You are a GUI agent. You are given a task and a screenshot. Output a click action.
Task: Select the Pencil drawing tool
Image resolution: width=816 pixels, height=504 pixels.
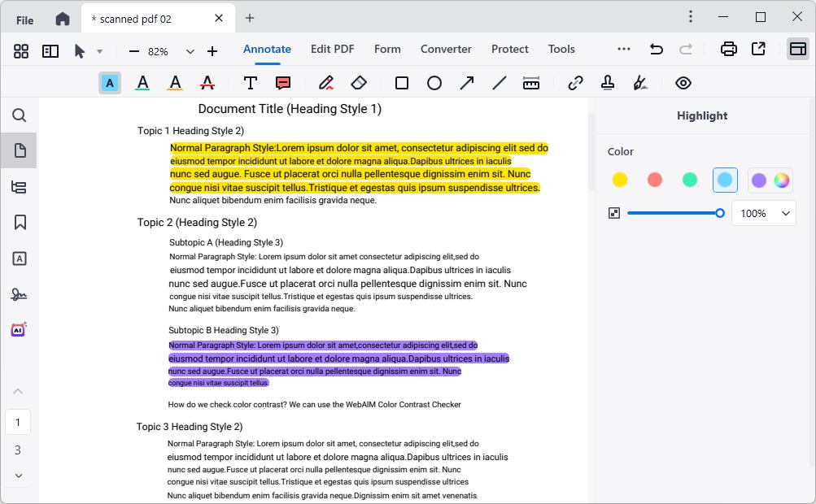click(326, 82)
